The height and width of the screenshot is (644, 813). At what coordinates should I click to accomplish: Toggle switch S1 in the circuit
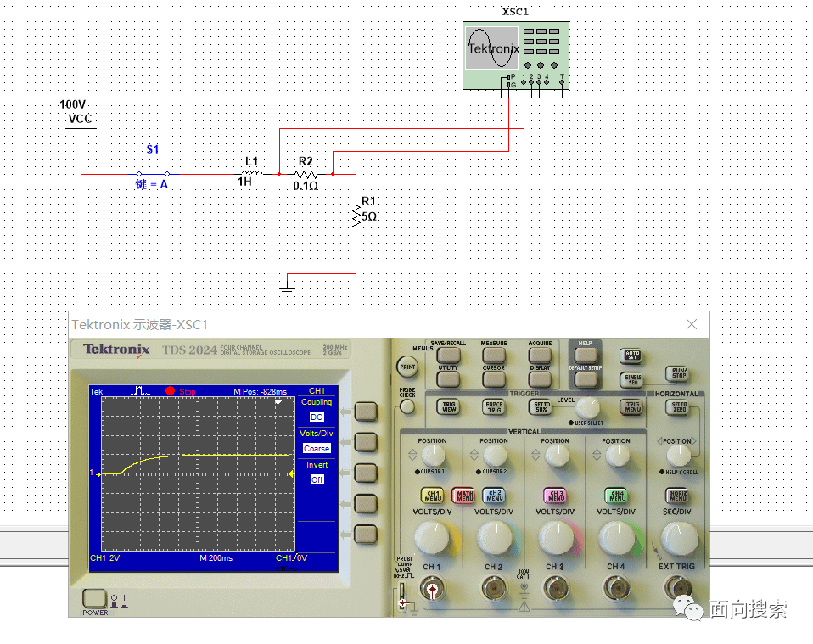tap(153, 174)
